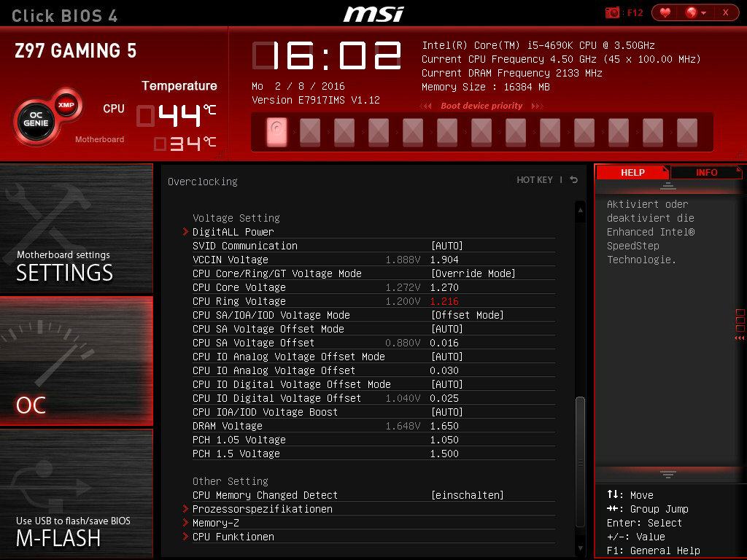Edit CPU IO Analog Voltage Offset 0.030
747x560 pixels.
[x=444, y=370]
